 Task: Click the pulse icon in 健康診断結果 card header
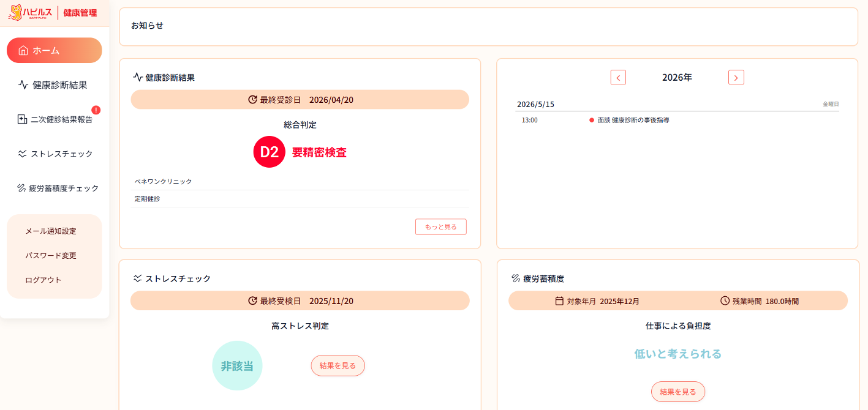[x=138, y=77]
